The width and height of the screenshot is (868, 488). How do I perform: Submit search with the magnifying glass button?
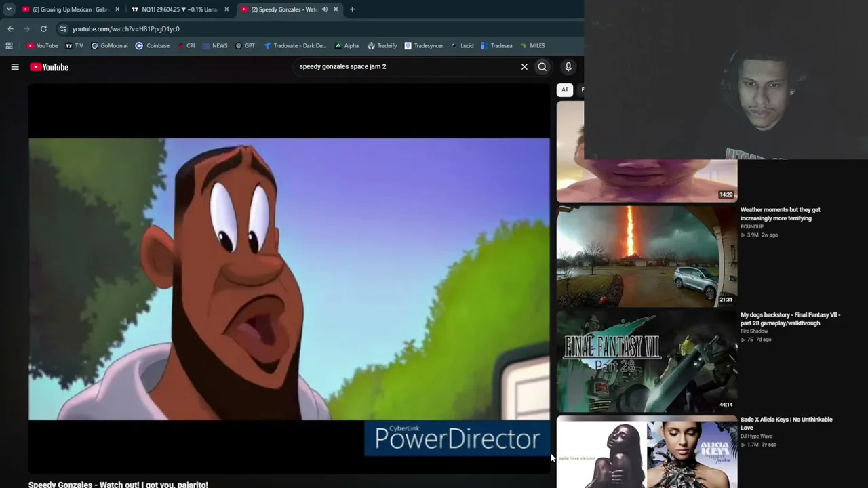542,67
